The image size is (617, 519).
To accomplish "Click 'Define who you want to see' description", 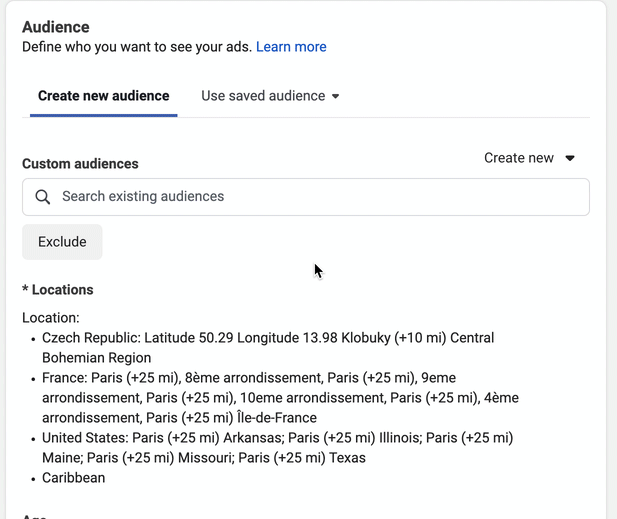I will pyautogui.click(x=137, y=46).
